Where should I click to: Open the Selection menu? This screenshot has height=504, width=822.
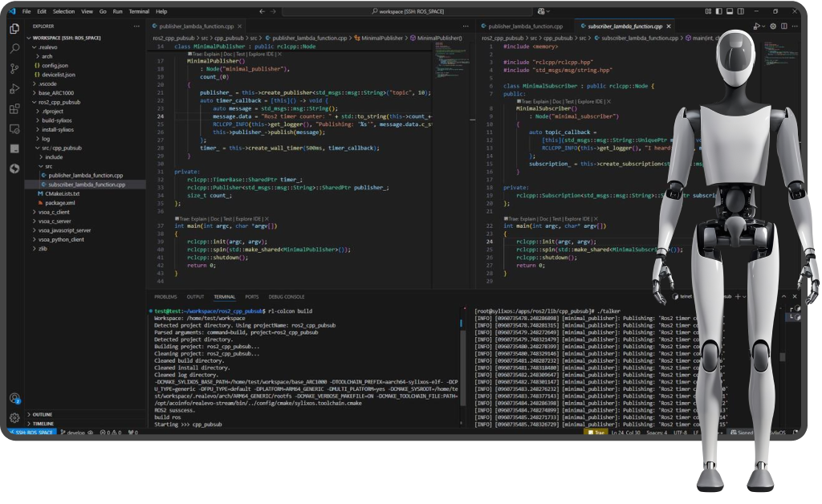tap(63, 11)
